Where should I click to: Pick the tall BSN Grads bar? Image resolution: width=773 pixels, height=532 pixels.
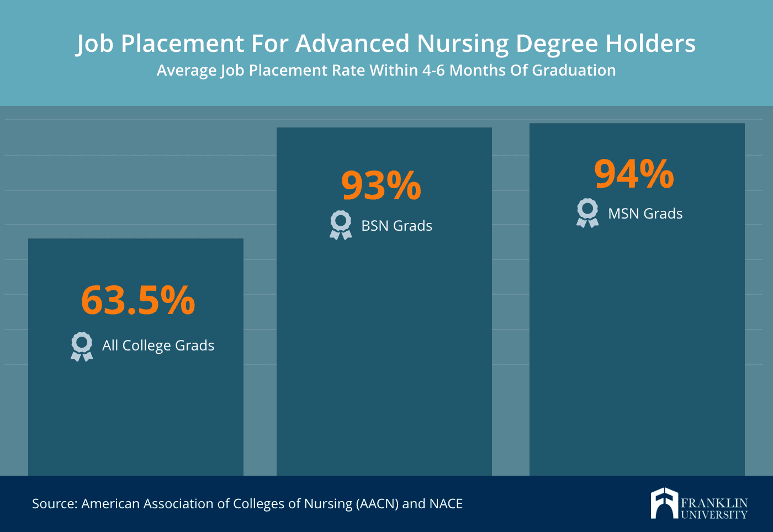pyautogui.click(x=384, y=359)
